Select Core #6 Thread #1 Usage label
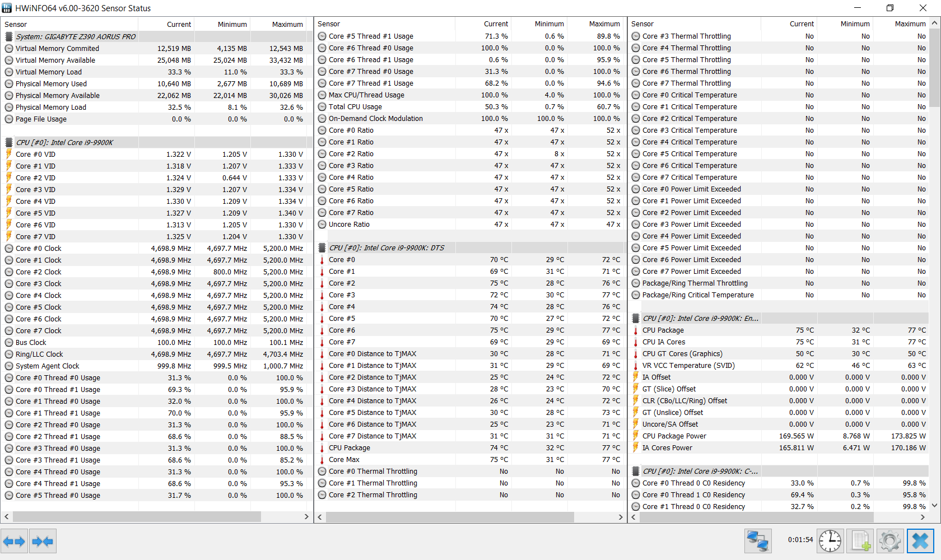Image resolution: width=941 pixels, height=560 pixels. click(371, 59)
